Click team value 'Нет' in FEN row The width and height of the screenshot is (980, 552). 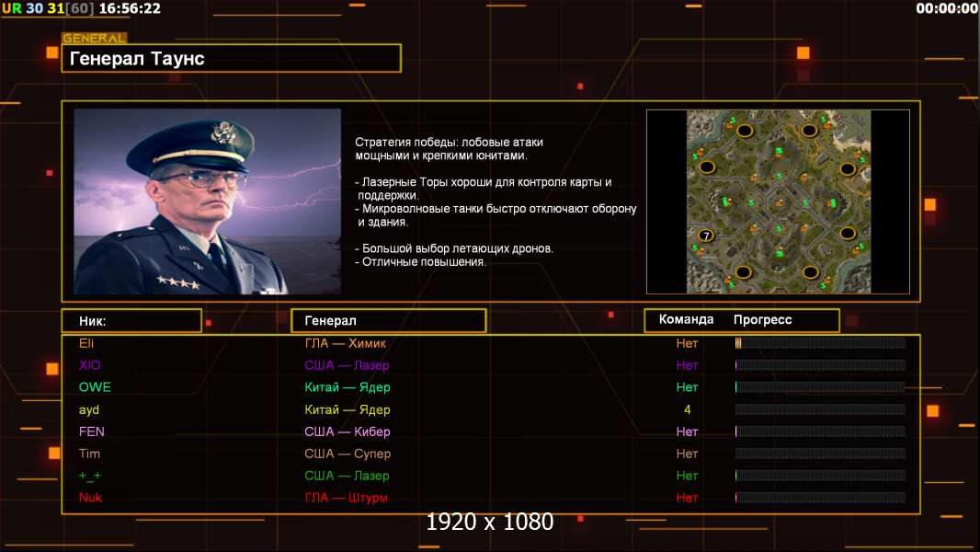[x=687, y=431]
